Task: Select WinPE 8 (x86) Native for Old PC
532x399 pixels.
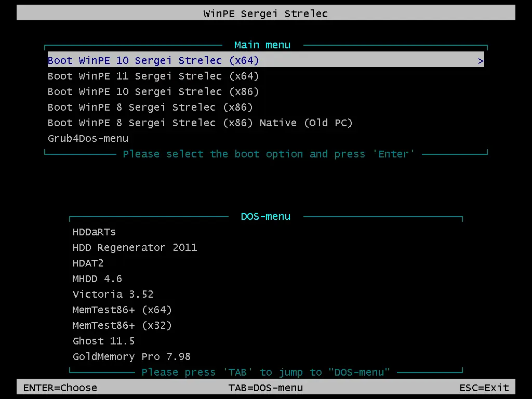Action: coord(200,123)
